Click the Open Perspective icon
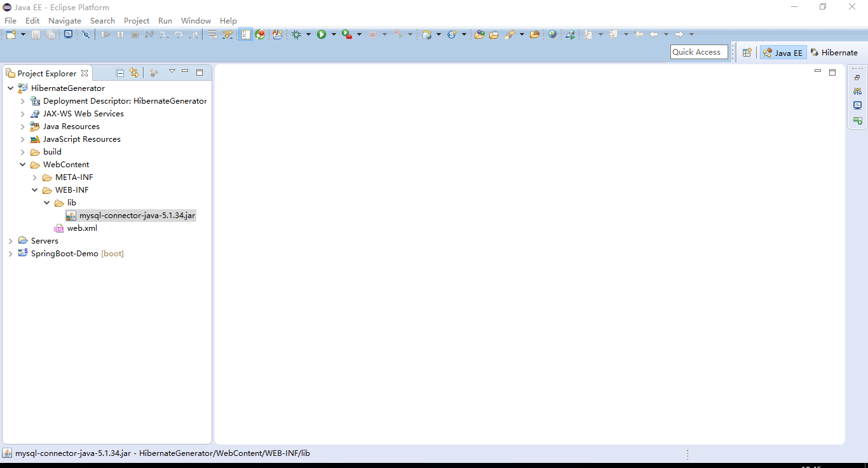The width and height of the screenshot is (868, 468). click(747, 53)
